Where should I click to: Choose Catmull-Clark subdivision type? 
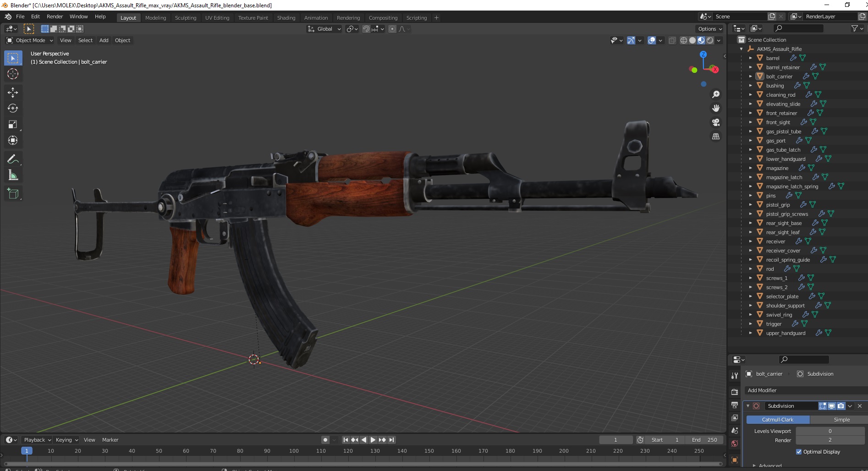[778, 420]
